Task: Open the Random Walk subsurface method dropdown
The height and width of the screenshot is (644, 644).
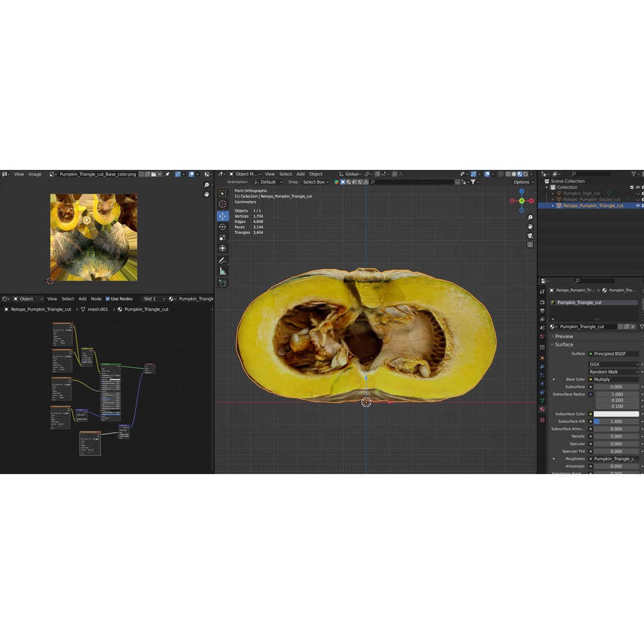Action: (x=614, y=371)
